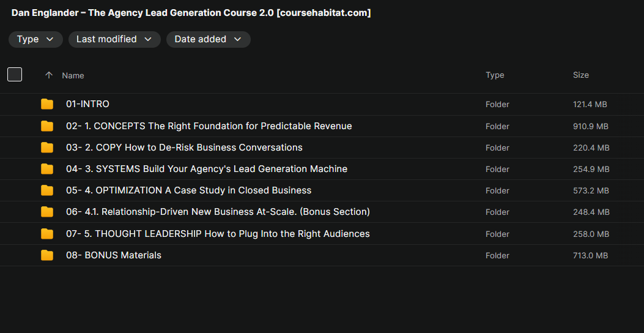Toggle the select-all checkbox in header
The width and height of the screenshot is (644, 333).
15,75
